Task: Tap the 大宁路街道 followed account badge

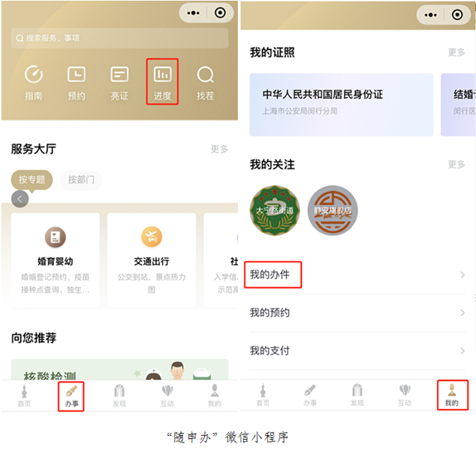Action: click(274, 210)
